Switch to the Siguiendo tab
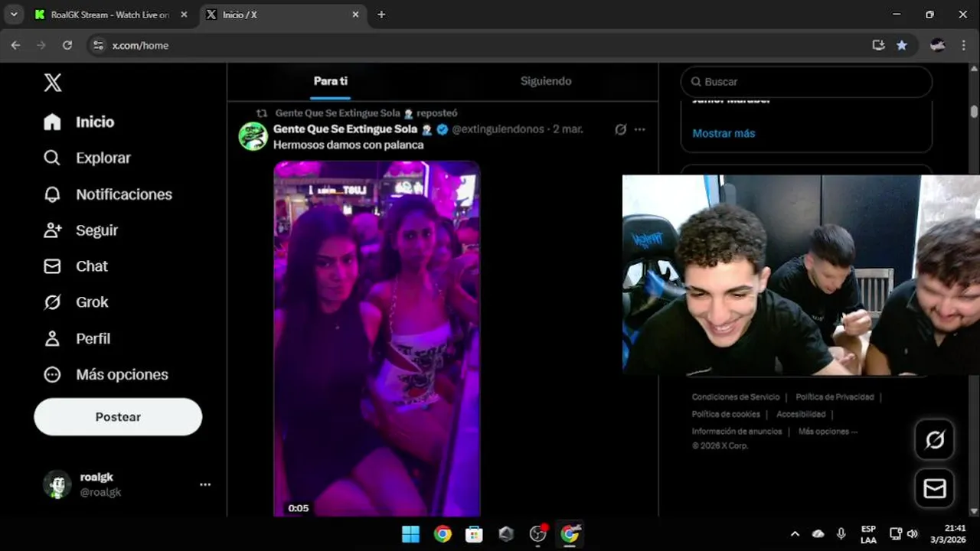Screen dimensions: 980x551 [x=546, y=81]
